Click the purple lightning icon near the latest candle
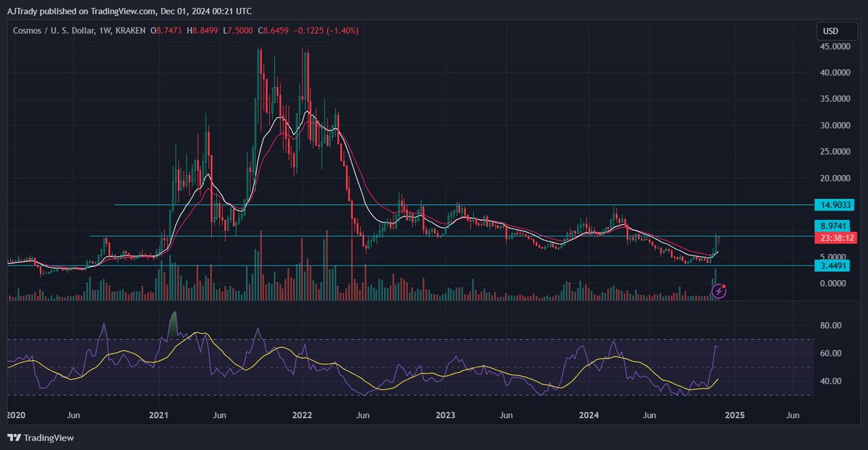The image size is (868, 450). click(719, 291)
